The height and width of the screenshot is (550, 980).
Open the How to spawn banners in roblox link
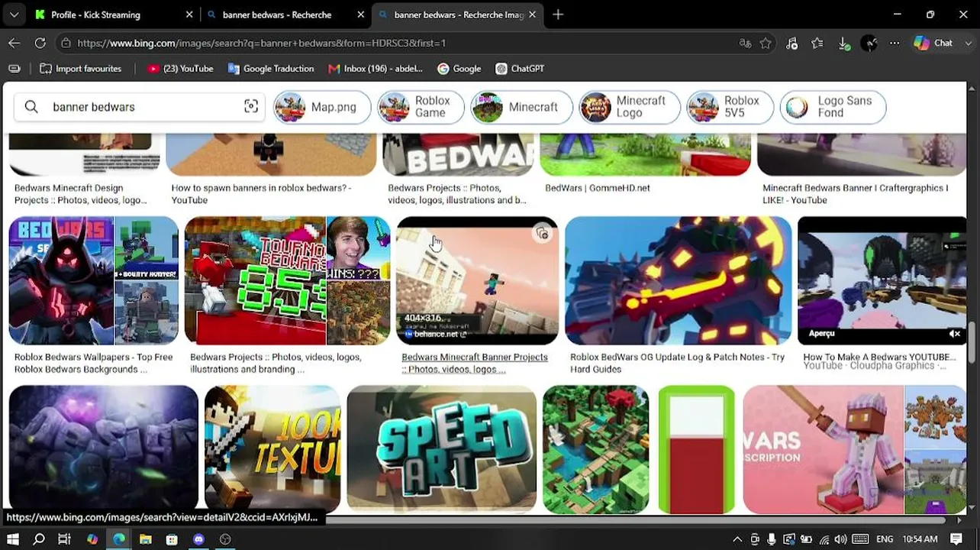pos(261,194)
